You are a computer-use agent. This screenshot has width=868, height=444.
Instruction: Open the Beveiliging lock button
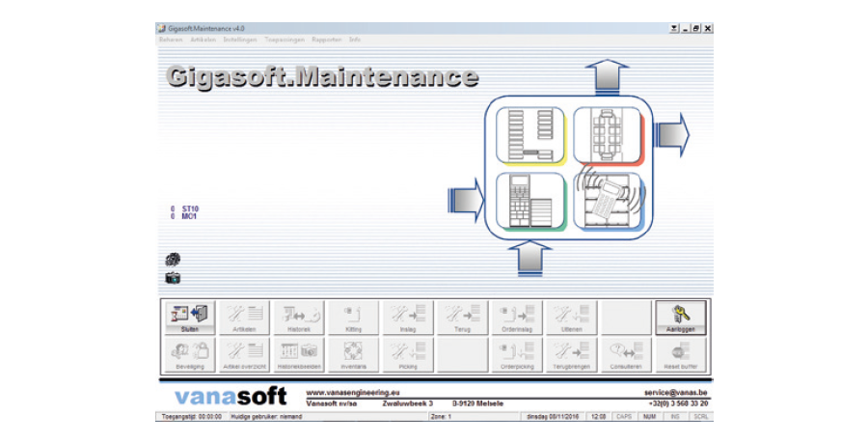[190, 355]
